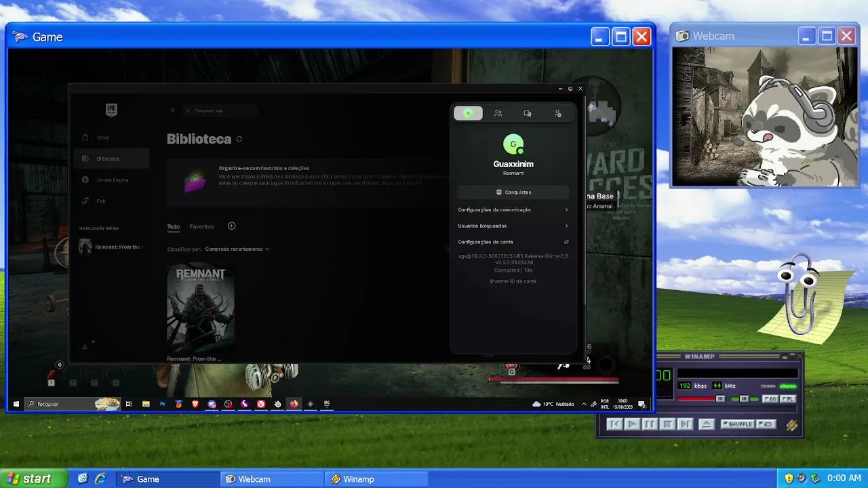868x488 pixels.
Task: Open Task View in the inner taskbar
Action: tap(129, 404)
